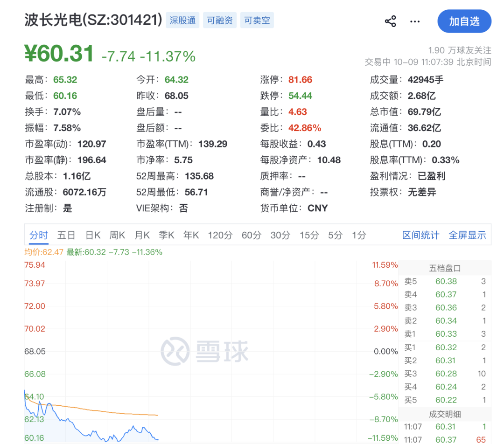Viewport: 504px width, 444px height.
Task: Click the 成交量 value 42945手
Action: tap(426, 80)
